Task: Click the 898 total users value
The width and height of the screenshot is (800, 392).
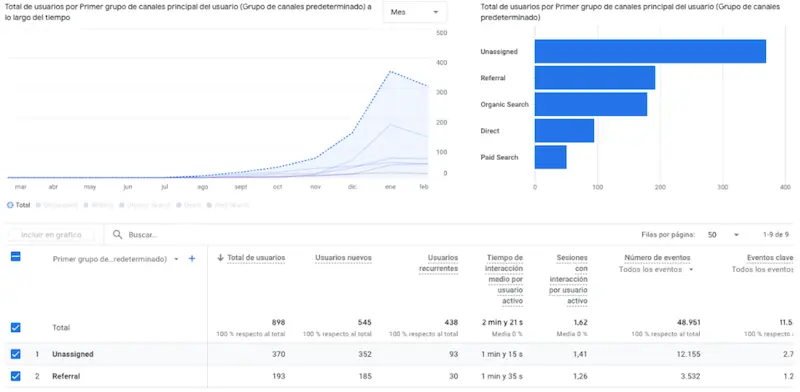Action: pos(279,322)
